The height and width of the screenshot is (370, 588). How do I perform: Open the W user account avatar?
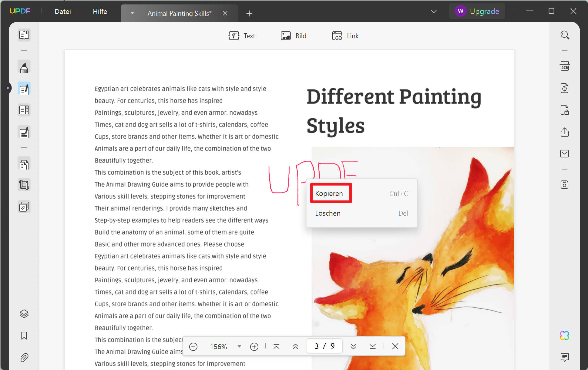click(460, 11)
